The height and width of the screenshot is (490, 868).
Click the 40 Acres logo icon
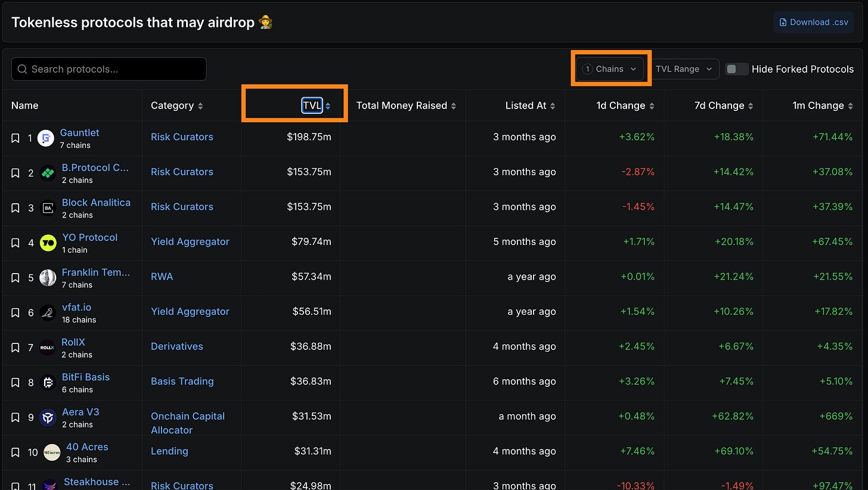52,452
